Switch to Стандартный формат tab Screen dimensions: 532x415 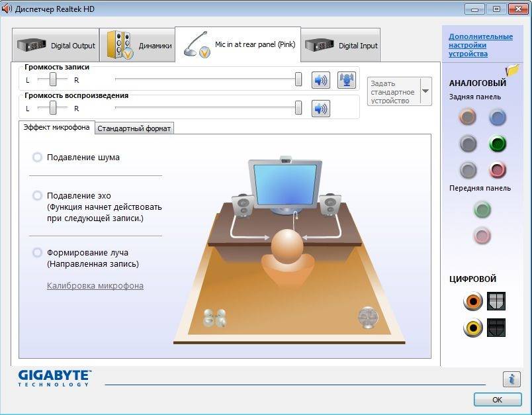[x=134, y=128]
